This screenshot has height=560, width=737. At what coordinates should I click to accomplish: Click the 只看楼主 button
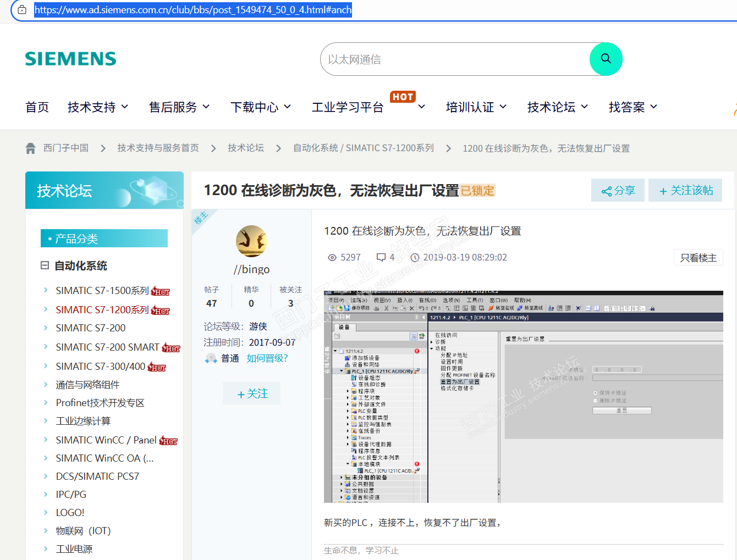[698, 258]
